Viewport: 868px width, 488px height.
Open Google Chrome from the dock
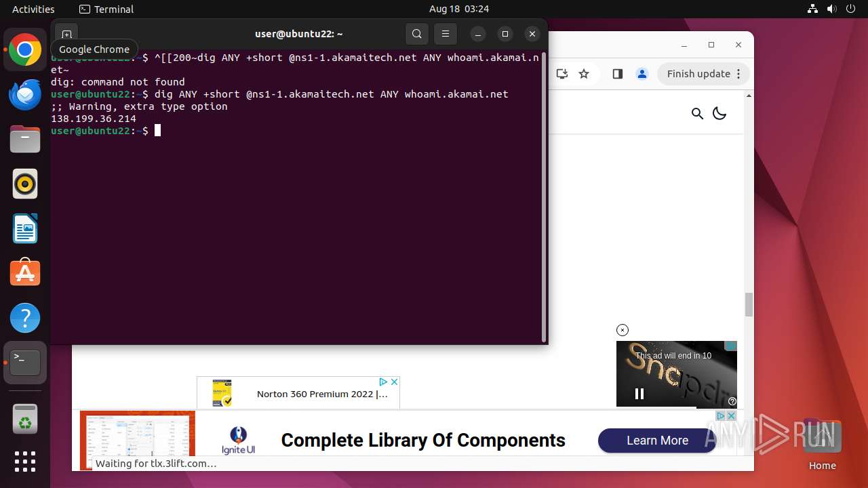point(25,50)
